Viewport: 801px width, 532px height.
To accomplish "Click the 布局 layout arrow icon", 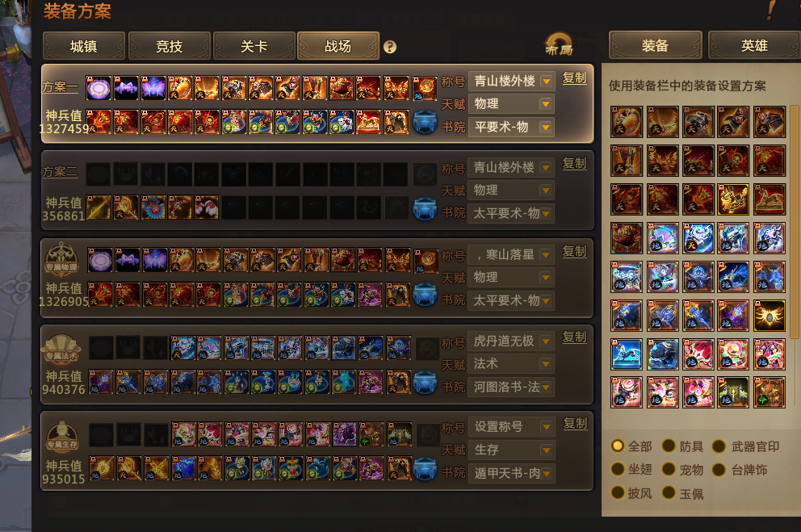I will click(x=559, y=44).
